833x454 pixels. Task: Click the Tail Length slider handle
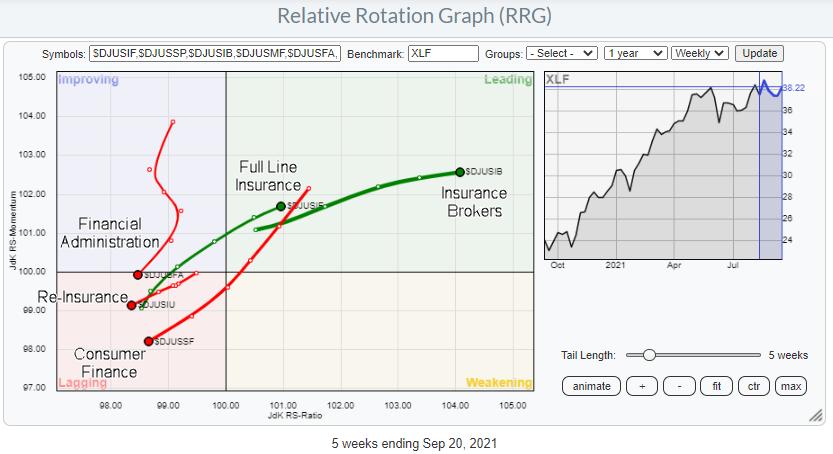649,355
